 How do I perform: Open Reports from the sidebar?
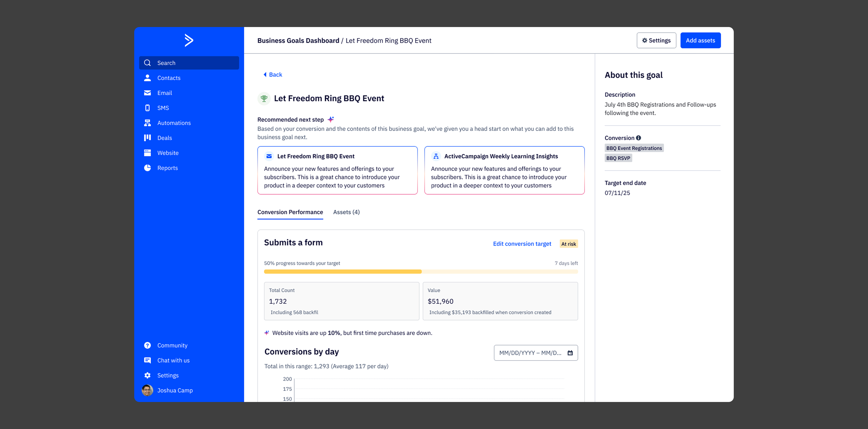[x=167, y=168]
